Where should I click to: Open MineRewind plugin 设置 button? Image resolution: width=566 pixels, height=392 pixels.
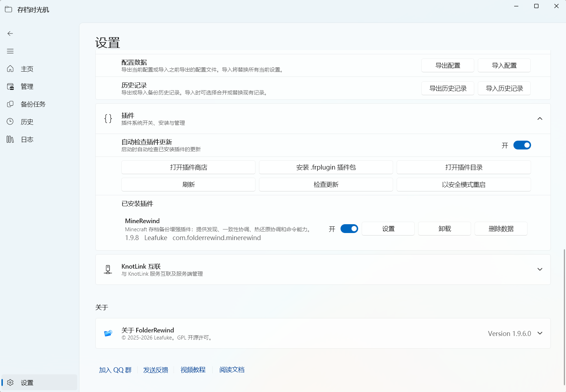click(388, 229)
